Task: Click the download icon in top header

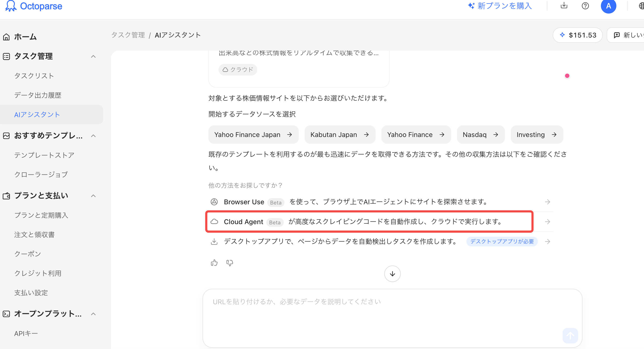Action: (x=564, y=6)
